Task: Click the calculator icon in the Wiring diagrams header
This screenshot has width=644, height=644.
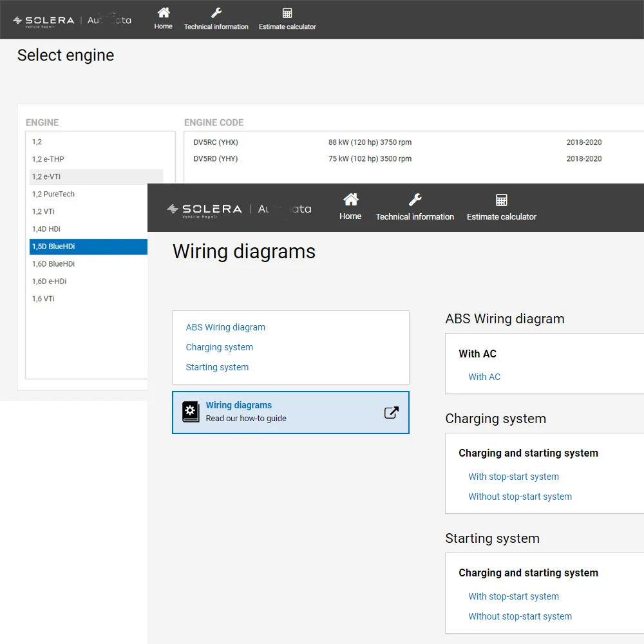Action: (x=502, y=200)
